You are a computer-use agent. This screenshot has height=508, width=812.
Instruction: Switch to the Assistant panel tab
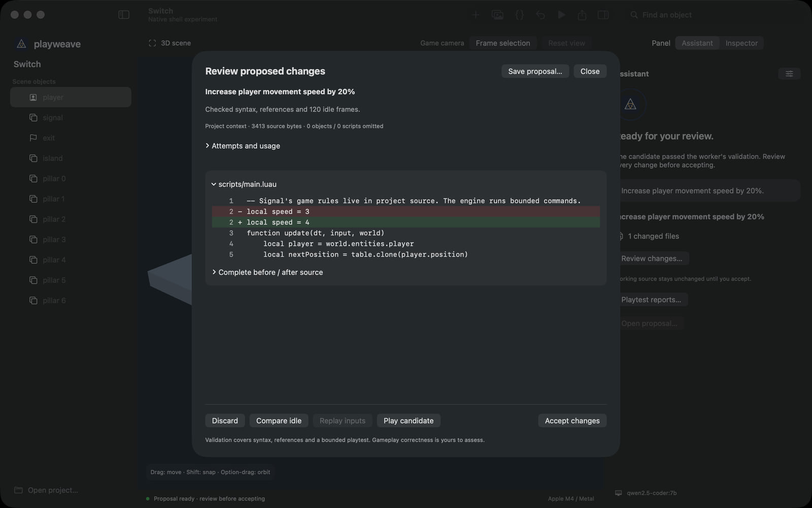697,43
